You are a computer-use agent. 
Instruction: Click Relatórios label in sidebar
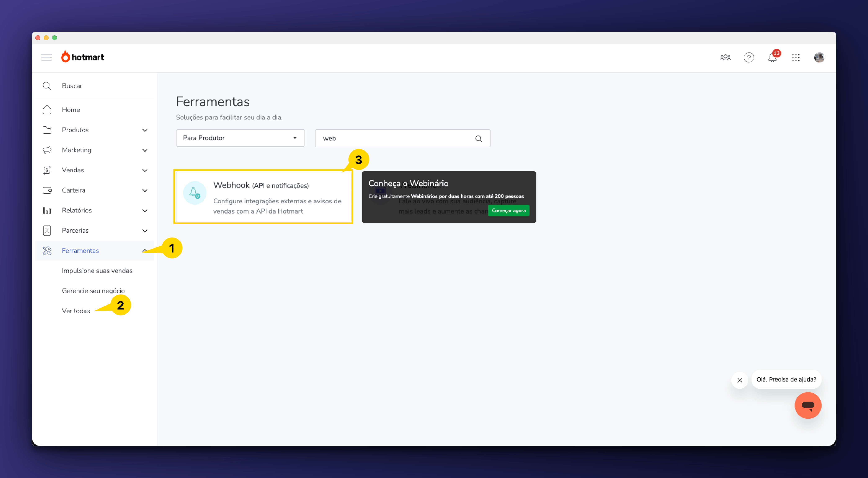tap(76, 210)
